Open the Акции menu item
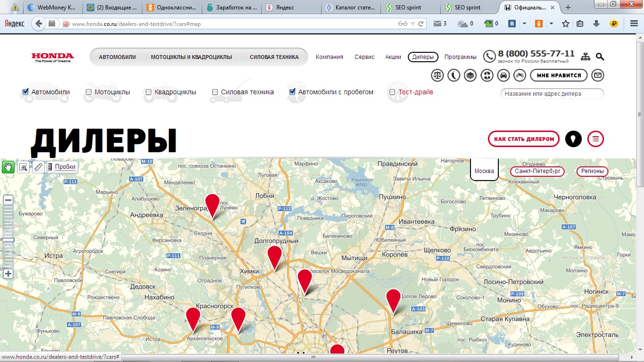The height and width of the screenshot is (362, 644). tap(393, 57)
